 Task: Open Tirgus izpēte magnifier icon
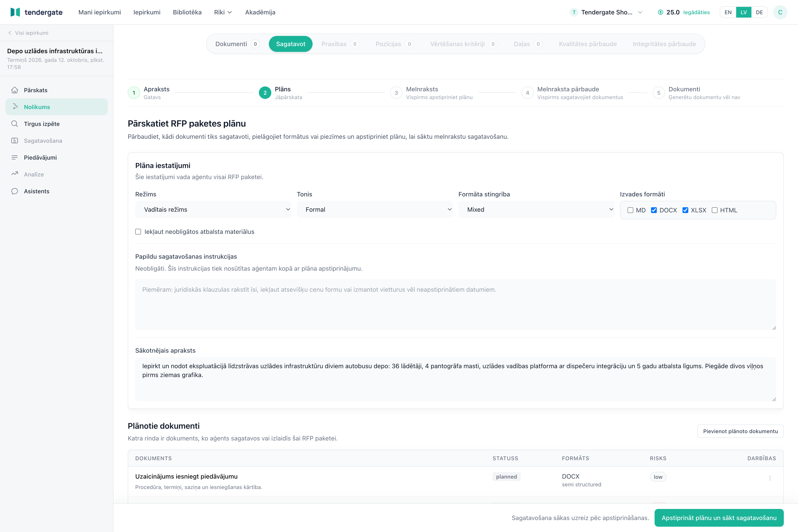(15, 124)
